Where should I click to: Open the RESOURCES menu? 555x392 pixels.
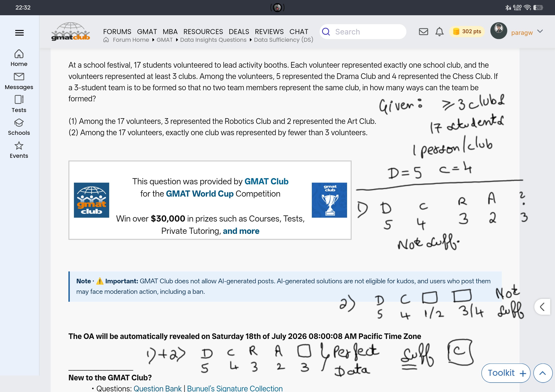[203, 32]
